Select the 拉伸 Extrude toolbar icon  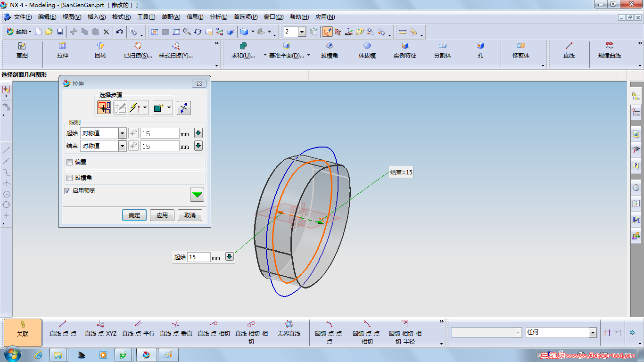click(x=63, y=50)
